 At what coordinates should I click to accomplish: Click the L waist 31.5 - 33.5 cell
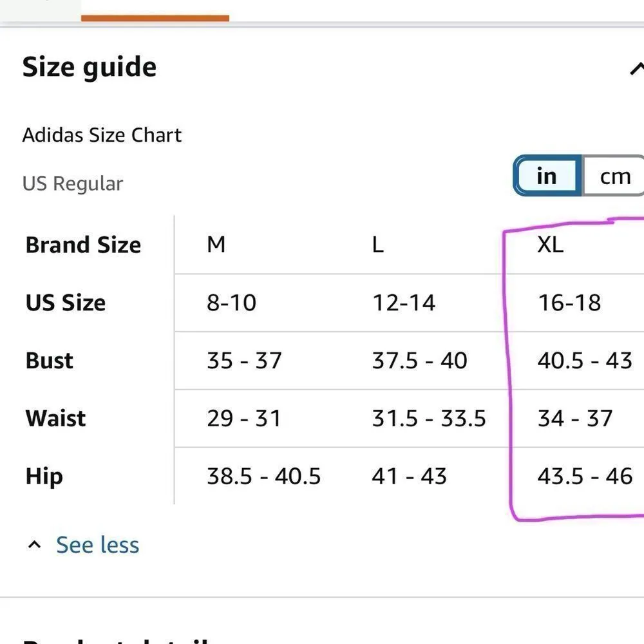(x=429, y=419)
